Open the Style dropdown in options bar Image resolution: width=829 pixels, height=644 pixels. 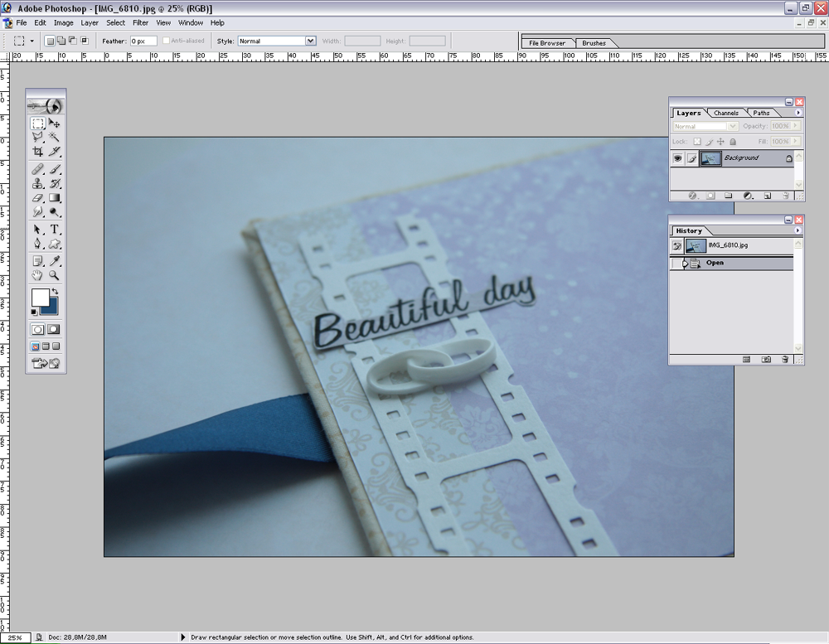[x=310, y=41]
